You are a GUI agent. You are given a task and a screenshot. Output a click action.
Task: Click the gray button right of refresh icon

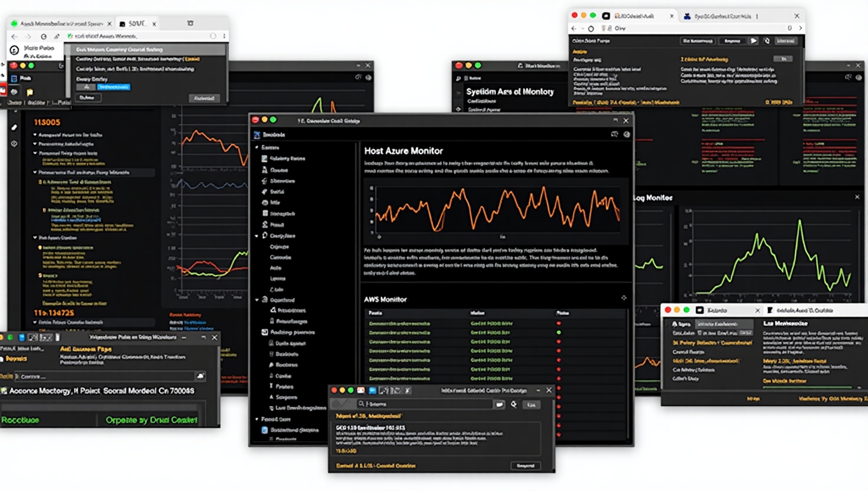[531, 404]
